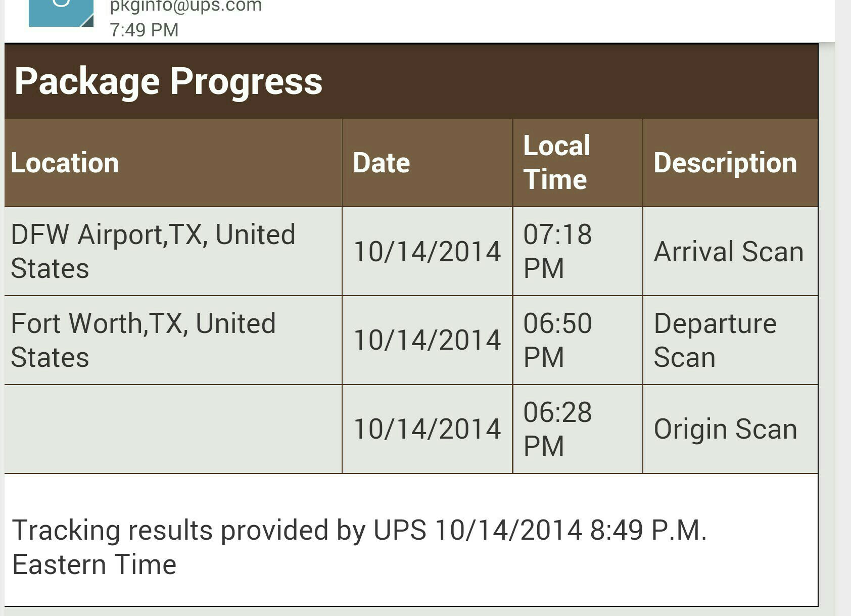Tap the Location column header
The image size is (851, 616).
click(x=65, y=163)
